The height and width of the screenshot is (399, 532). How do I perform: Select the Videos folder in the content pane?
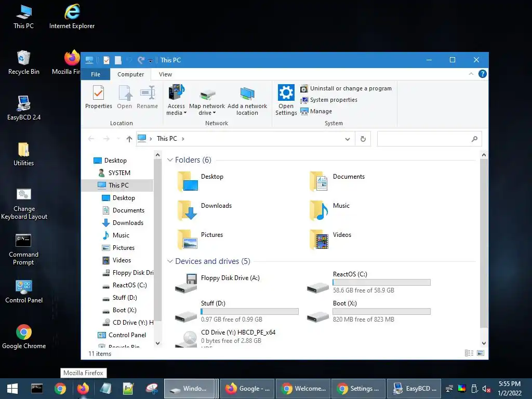pyautogui.click(x=330, y=240)
